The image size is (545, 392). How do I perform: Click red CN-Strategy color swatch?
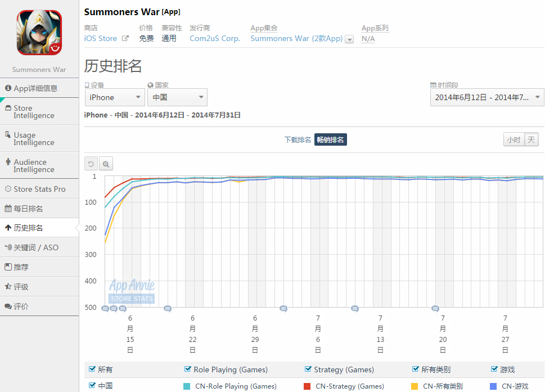pyautogui.click(x=307, y=386)
